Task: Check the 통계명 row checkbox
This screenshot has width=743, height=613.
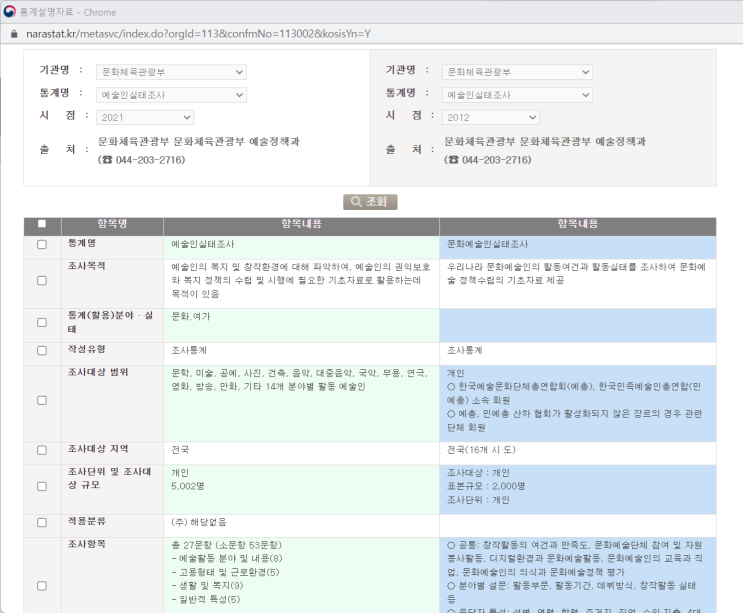Action: [42, 244]
